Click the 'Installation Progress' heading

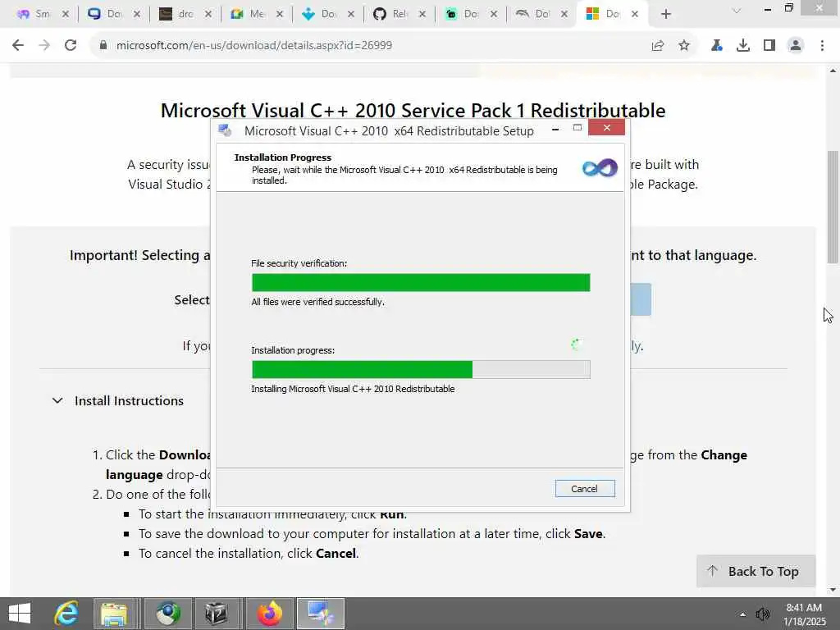pyautogui.click(x=283, y=157)
